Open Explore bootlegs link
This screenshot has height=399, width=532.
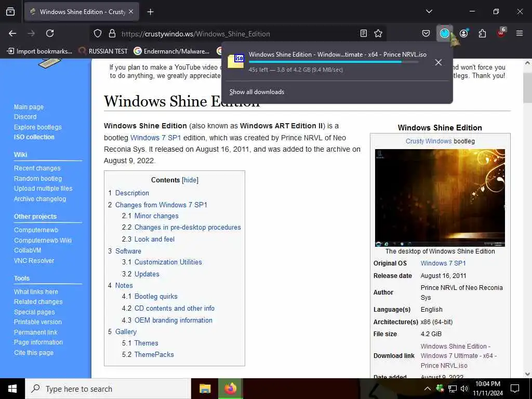[x=37, y=127]
